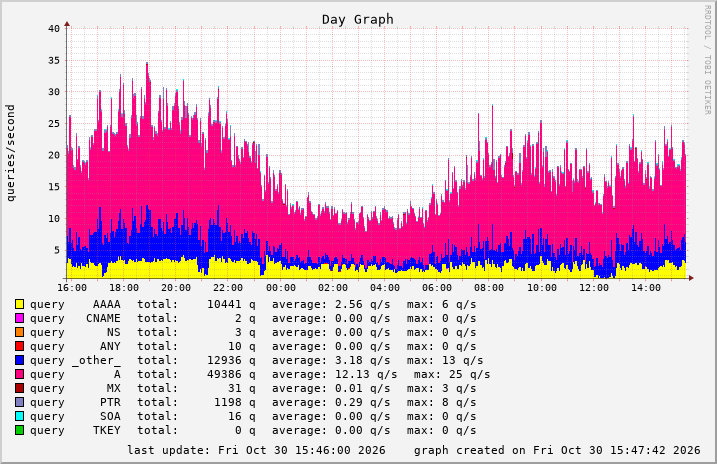Screen dimensions: 717x464
Task: Click the 'average: 3.18 q/s' value
Action: pyautogui.click(x=331, y=361)
